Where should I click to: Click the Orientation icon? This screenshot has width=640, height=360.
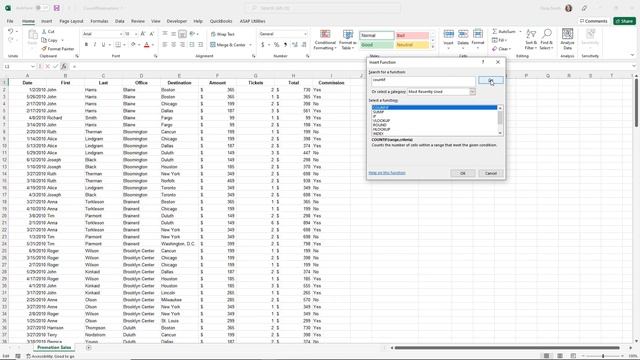tap(192, 34)
